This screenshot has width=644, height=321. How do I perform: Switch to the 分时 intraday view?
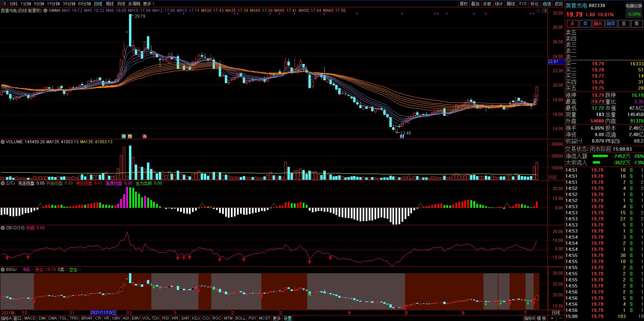pyautogui.click(x=13, y=4)
